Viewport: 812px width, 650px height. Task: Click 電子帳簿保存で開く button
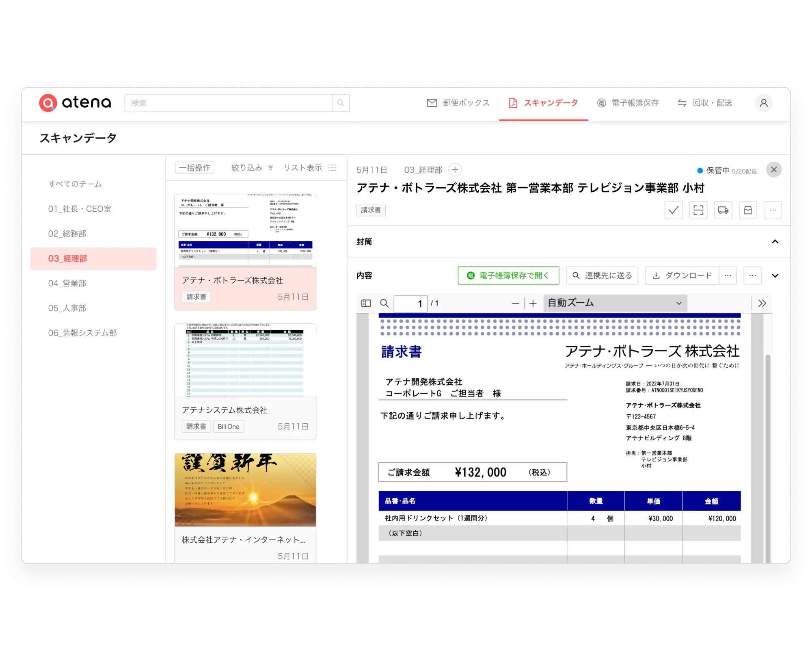(x=508, y=275)
